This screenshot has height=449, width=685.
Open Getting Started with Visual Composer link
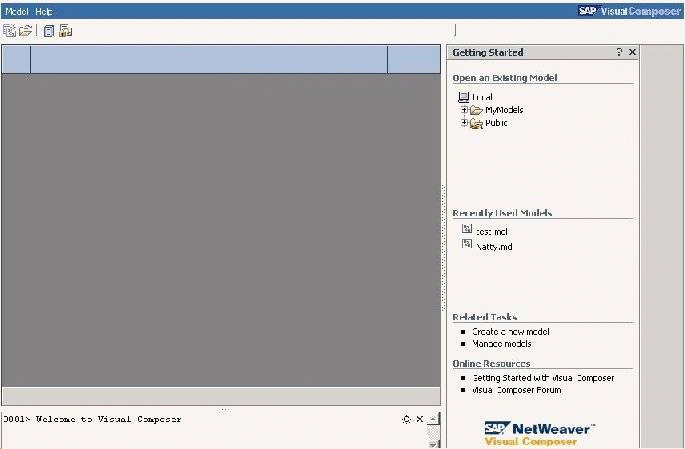(543, 378)
